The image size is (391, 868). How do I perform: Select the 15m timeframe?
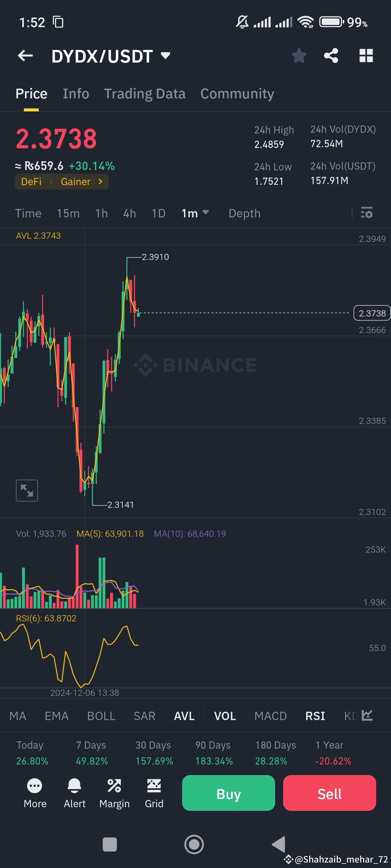pyautogui.click(x=68, y=213)
